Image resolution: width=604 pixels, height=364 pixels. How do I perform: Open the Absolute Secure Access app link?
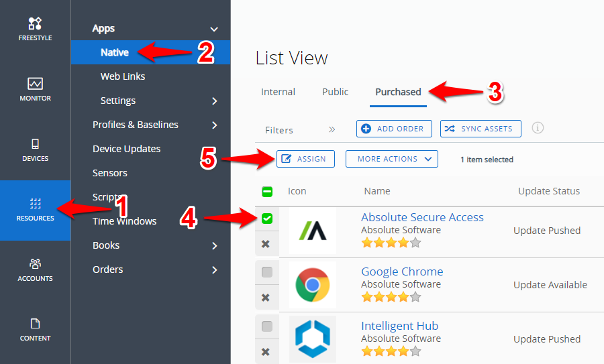pyautogui.click(x=422, y=217)
